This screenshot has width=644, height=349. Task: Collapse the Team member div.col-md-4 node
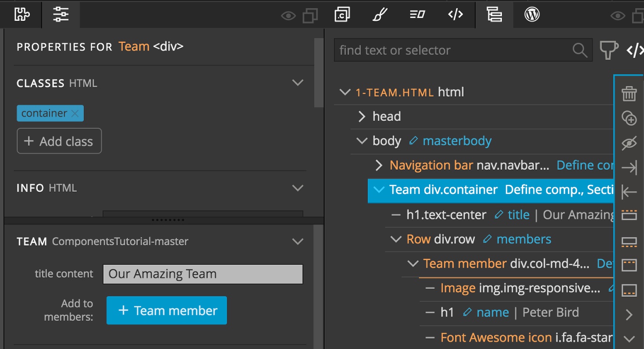(x=413, y=264)
